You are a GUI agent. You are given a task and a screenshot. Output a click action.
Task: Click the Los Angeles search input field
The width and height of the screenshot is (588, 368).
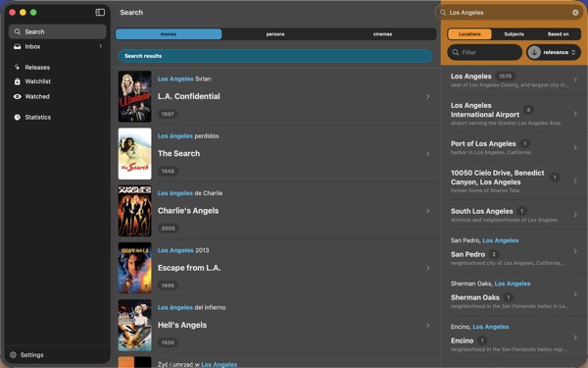click(x=509, y=13)
